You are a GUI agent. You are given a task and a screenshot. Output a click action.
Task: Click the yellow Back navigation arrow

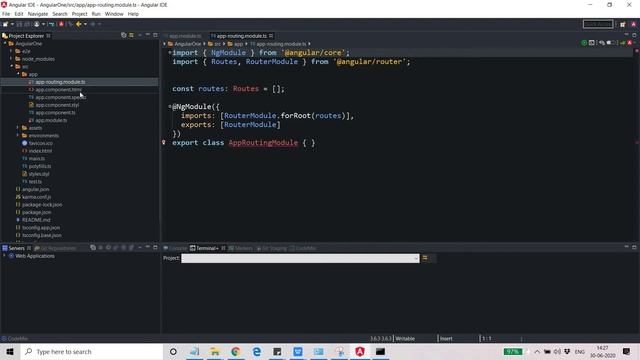[x=78, y=24]
